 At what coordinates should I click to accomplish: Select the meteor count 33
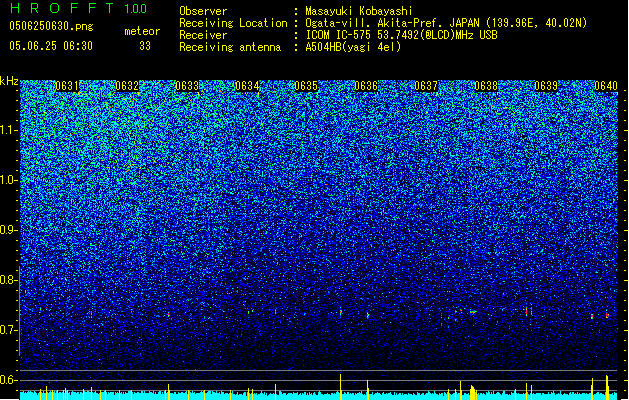coord(145,46)
